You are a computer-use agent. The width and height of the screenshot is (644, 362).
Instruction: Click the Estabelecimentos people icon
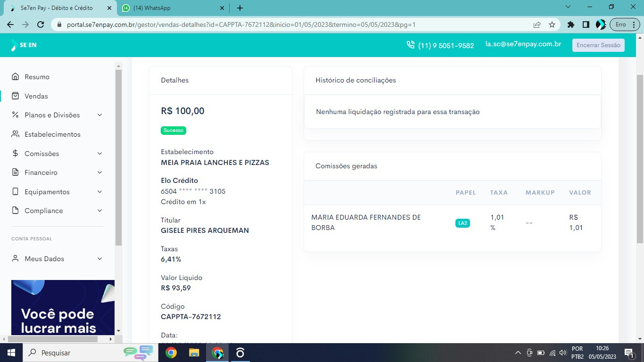click(16, 134)
